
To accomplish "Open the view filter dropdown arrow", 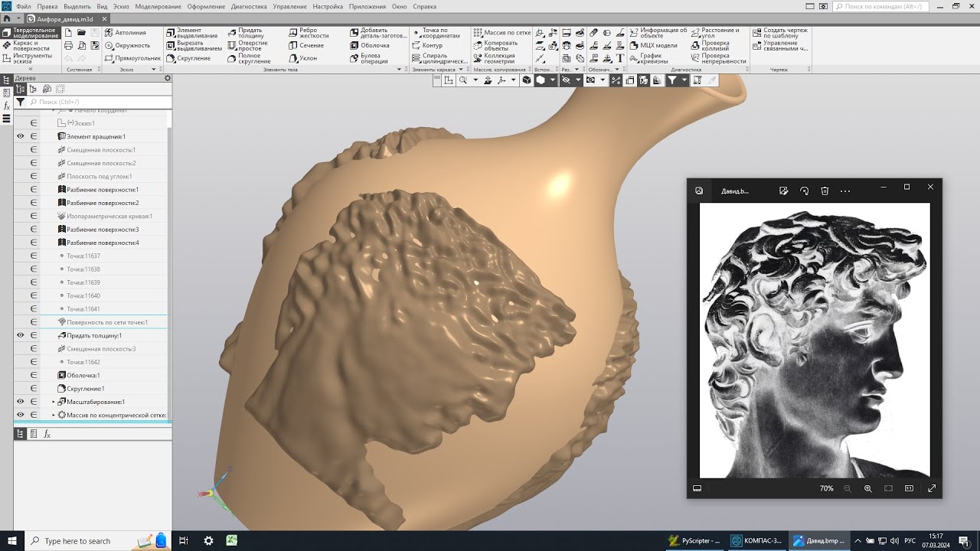I will point(684,80).
